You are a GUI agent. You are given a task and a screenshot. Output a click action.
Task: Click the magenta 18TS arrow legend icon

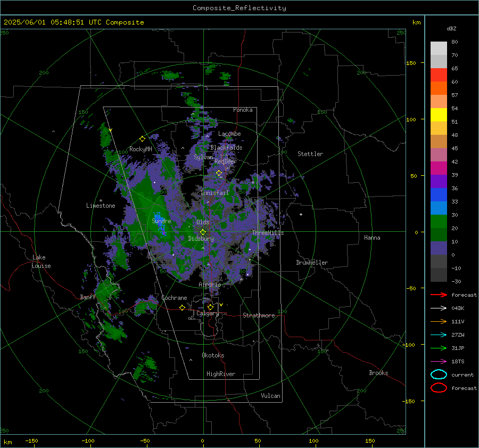click(x=439, y=362)
